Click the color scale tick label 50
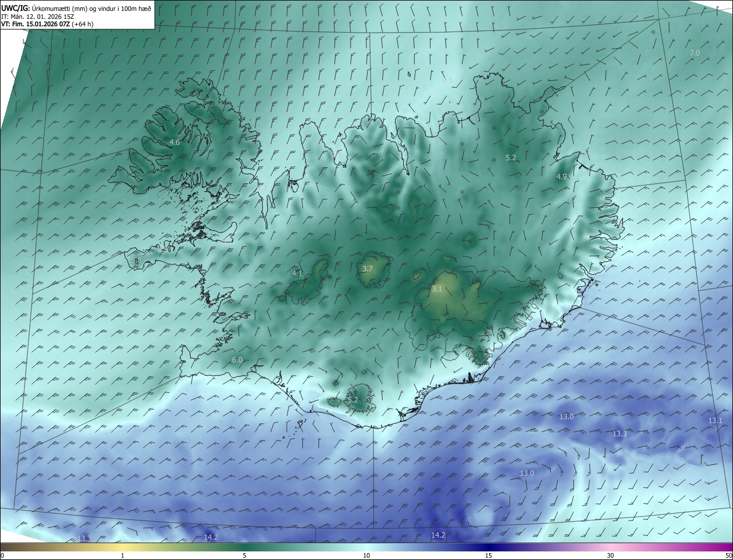This screenshot has height=560, width=733. pyautogui.click(x=728, y=555)
